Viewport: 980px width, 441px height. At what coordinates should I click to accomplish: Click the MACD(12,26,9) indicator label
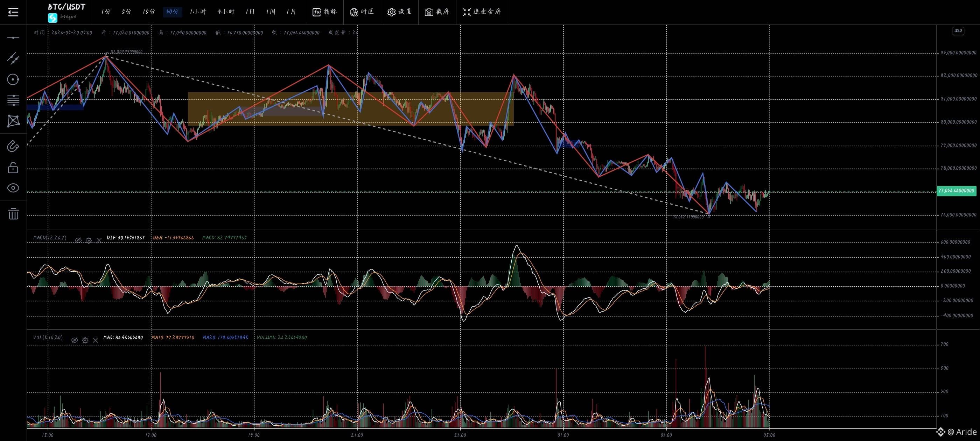[50, 238]
